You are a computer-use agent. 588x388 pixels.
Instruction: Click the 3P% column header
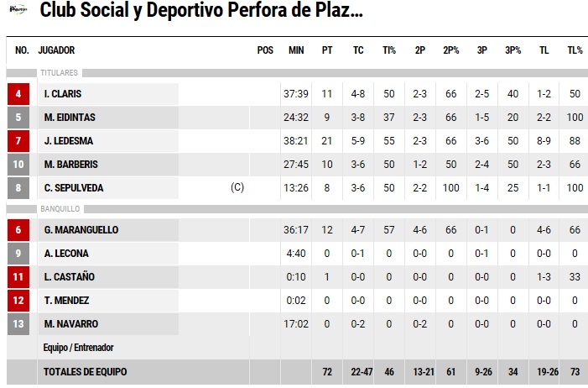click(x=513, y=50)
